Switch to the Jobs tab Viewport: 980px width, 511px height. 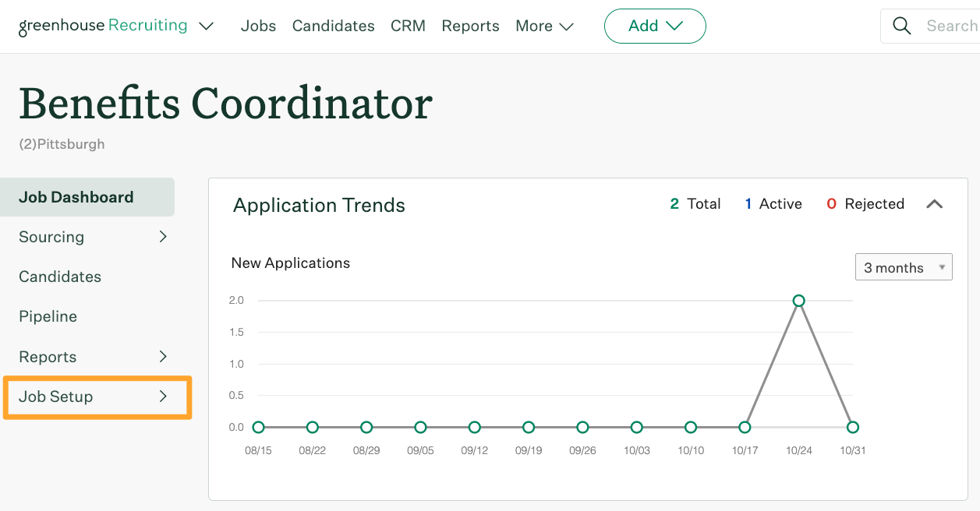click(x=258, y=26)
